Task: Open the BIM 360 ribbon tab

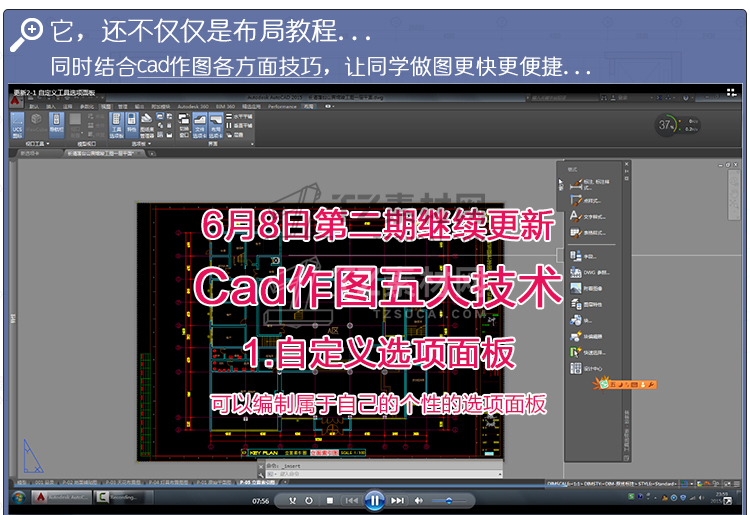Action: [225, 107]
